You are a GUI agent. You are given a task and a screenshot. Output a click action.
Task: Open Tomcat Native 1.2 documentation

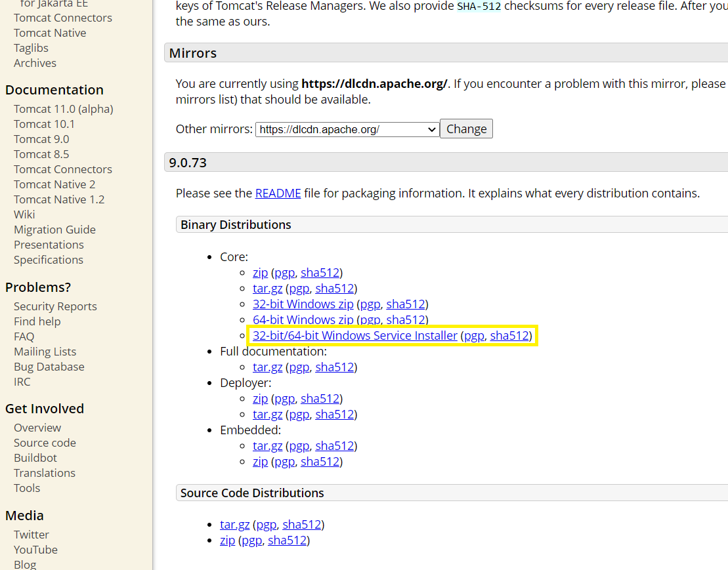point(59,199)
